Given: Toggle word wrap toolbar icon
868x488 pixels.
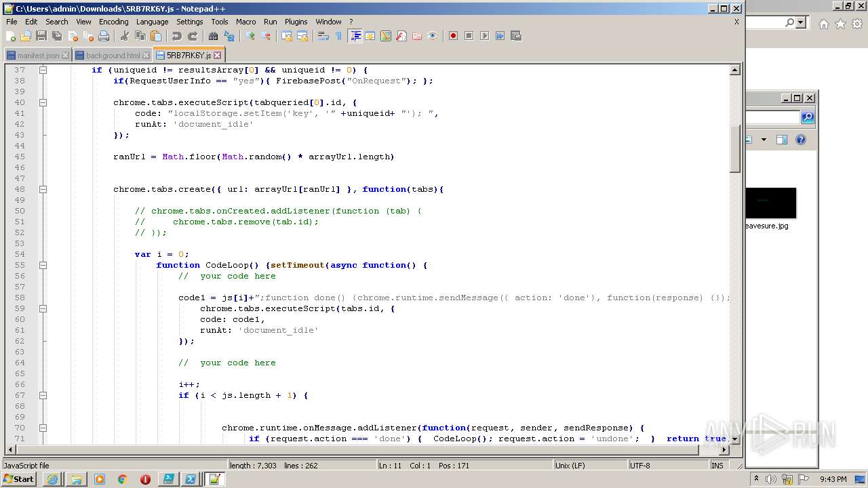Looking at the screenshot, I should pyautogui.click(x=323, y=36).
